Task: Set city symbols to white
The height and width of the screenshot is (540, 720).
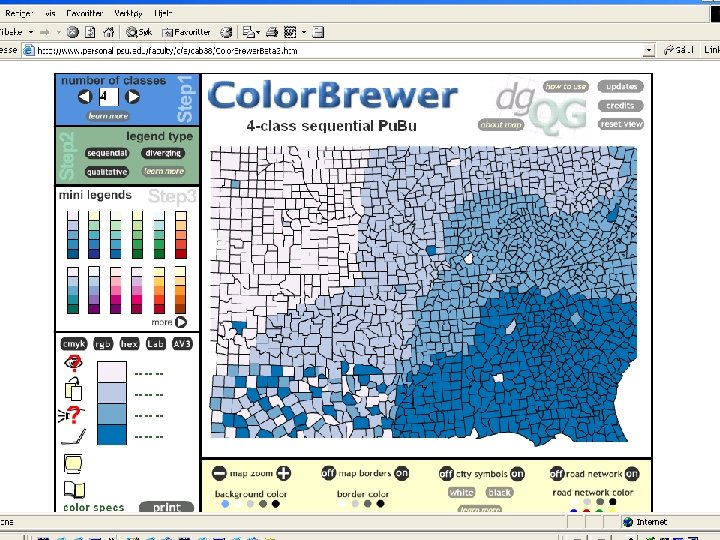Action: click(x=461, y=492)
